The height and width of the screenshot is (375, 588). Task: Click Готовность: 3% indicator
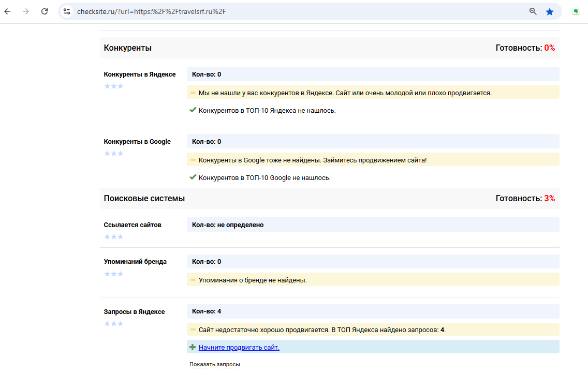pyautogui.click(x=525, y=199)
